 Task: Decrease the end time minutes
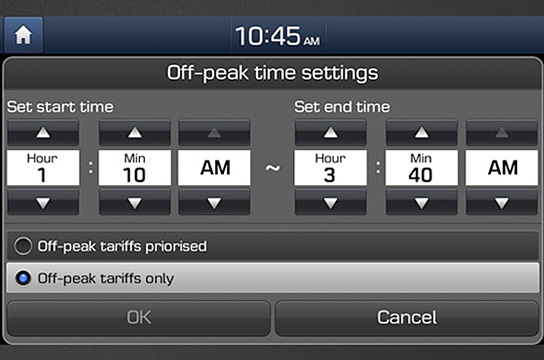coord(422,202)
